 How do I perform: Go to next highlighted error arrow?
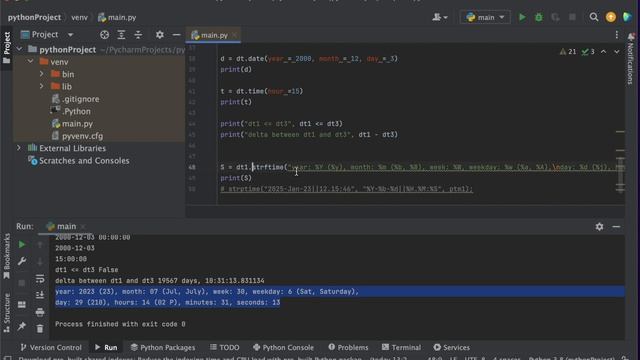pos(617,51)
